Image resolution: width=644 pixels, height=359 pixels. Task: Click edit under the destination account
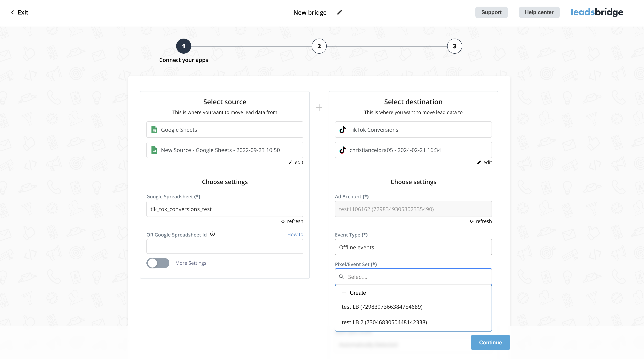[x=484, y=163]
